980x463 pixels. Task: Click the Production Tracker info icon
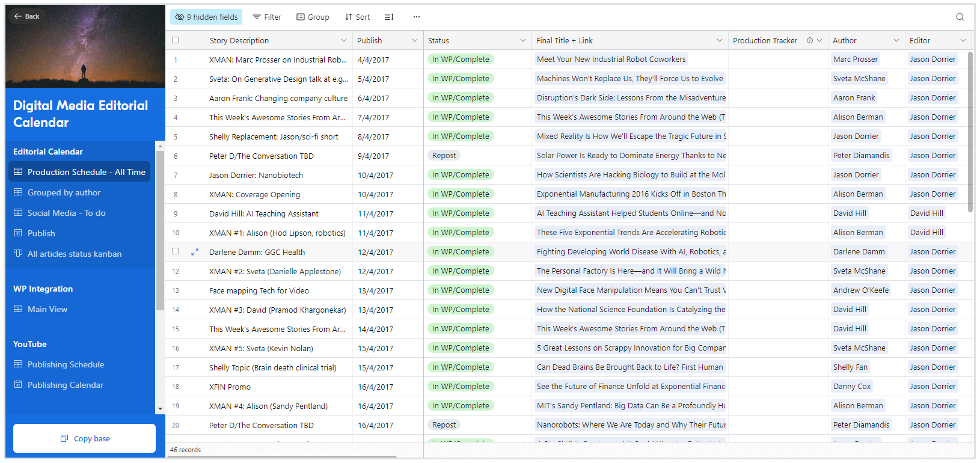(809, 40)
